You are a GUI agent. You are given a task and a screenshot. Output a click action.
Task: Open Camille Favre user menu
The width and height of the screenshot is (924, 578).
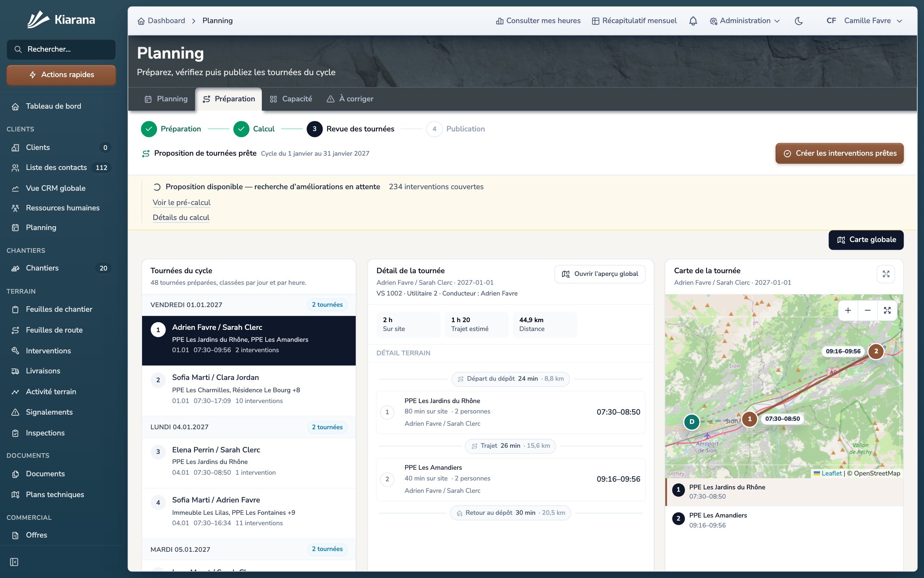864,21
